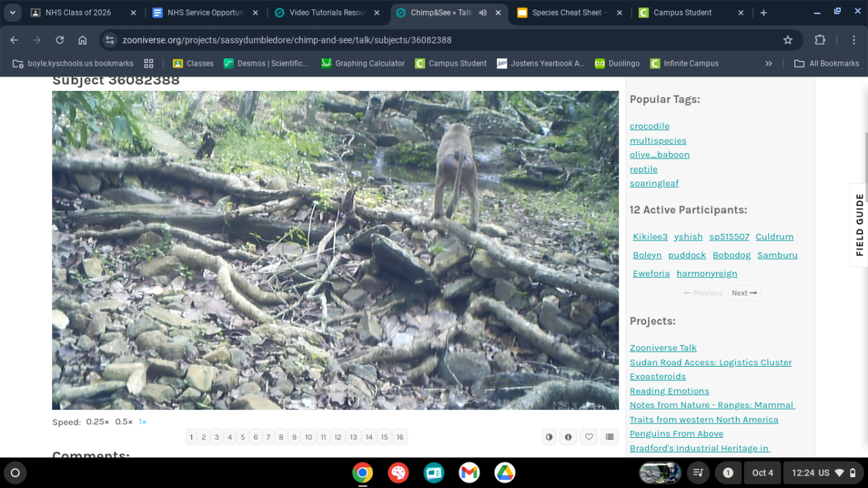This screenshot has width=868, height=488.
Task: Favorite this subject with the heart icon
Action: tap(589, 437)
